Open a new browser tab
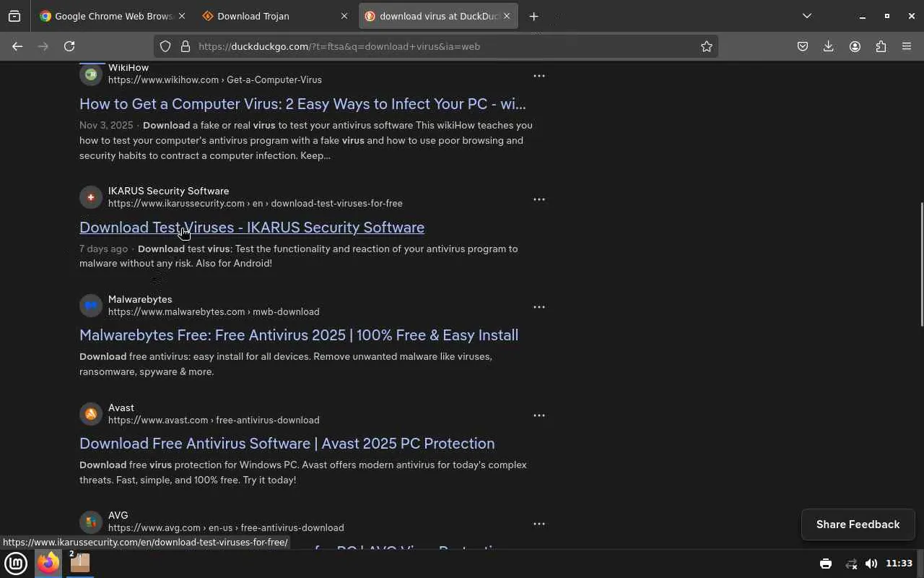Viewport: 924px width, 578px height. tap(533, 16)
